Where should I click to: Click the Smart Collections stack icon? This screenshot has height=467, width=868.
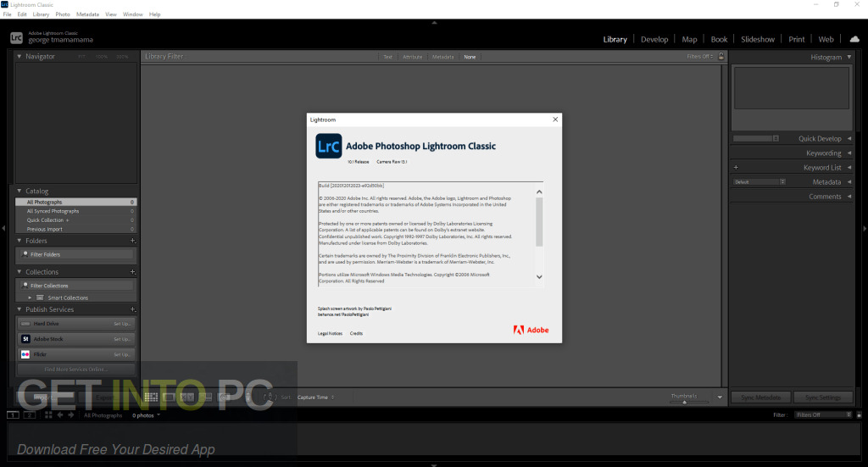(40, 297)
